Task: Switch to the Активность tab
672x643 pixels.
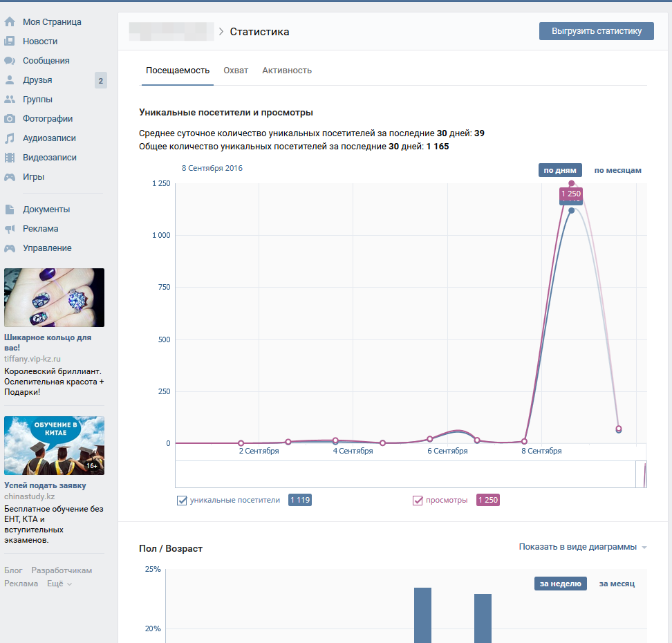Action: click(287, 71)
